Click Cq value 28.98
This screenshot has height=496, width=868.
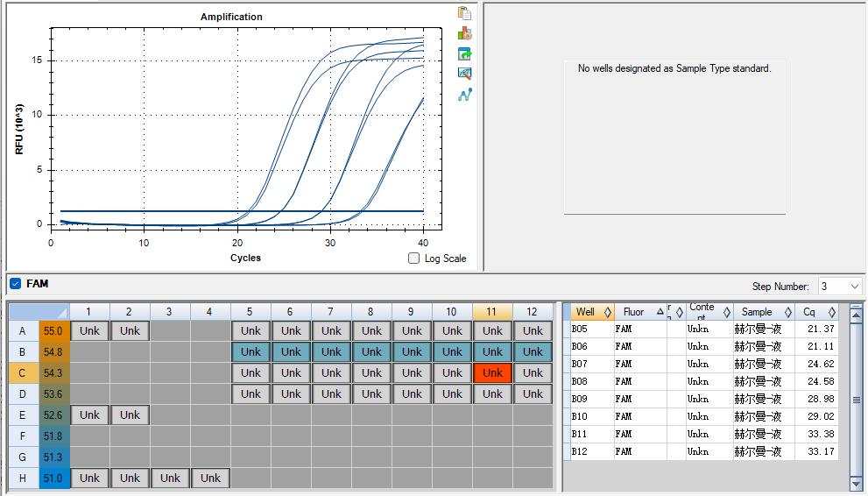point(821,399)
